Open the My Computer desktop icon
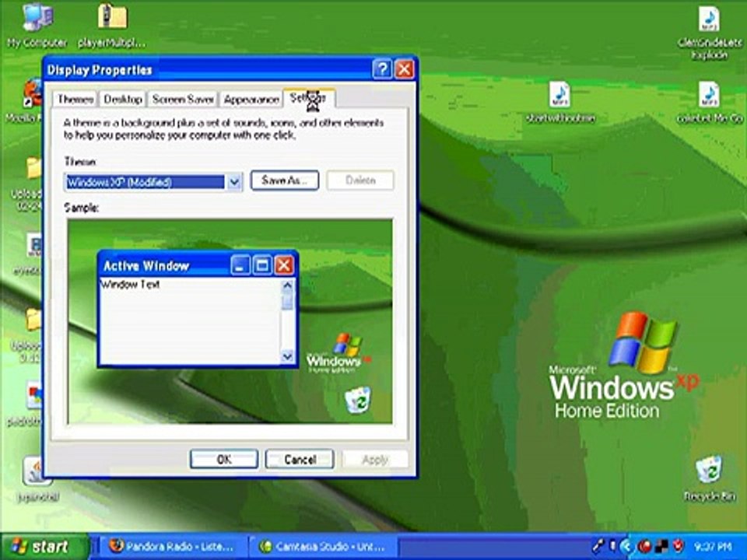 click(37, 17)
